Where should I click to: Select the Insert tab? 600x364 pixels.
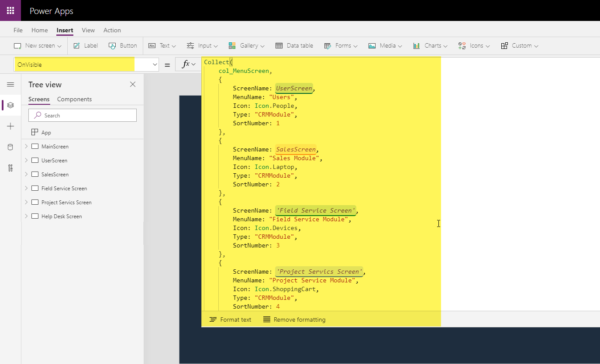point(65,30)
